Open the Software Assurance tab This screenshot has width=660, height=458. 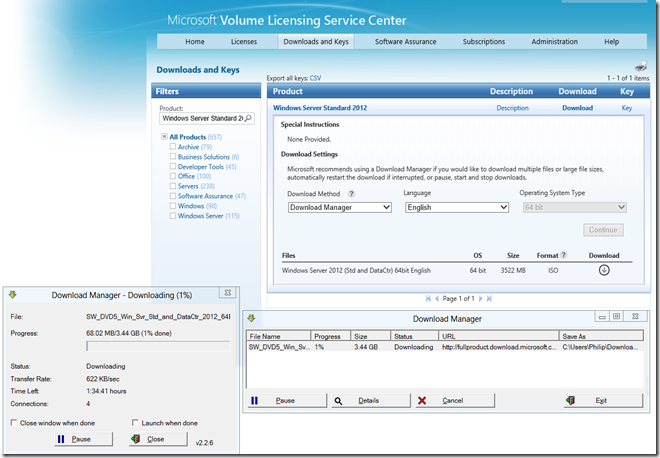[405, 42]
